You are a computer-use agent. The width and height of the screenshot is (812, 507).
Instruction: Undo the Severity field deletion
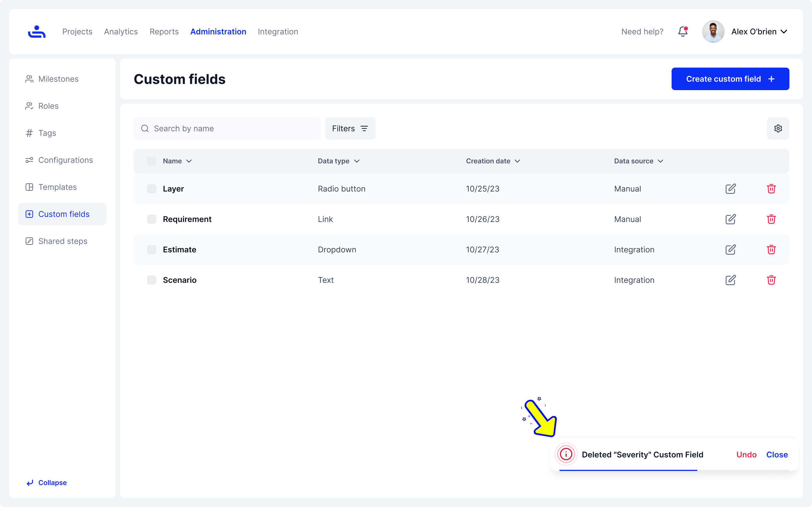pos(746,455)
